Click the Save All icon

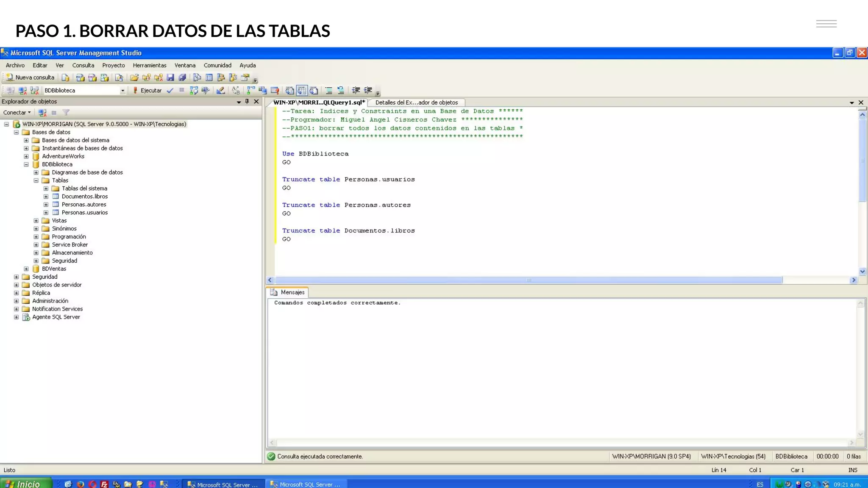(182, 78)
